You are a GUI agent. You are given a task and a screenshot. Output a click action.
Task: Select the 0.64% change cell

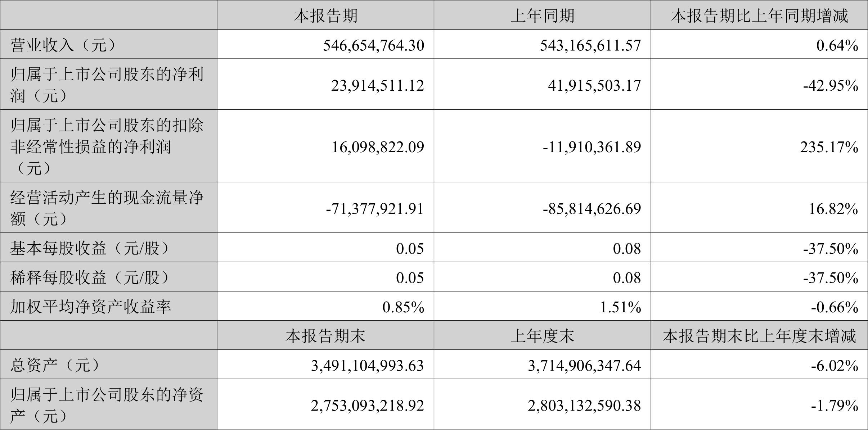837,45
